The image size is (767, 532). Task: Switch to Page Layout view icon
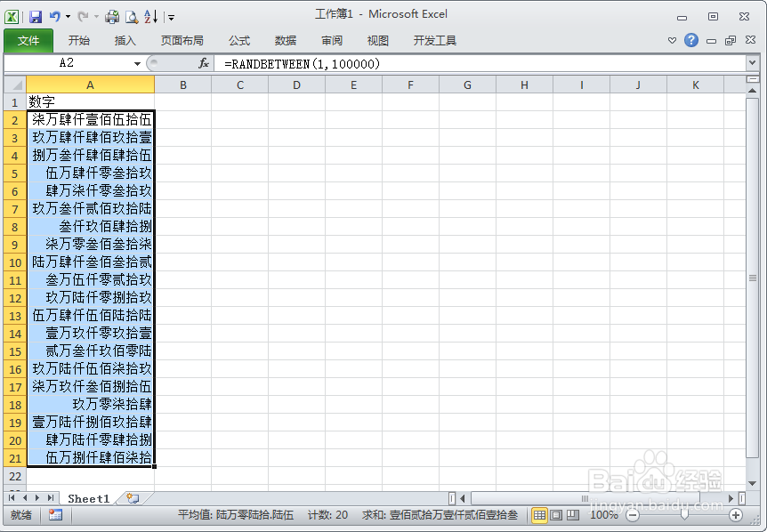(x=556, y=515)
